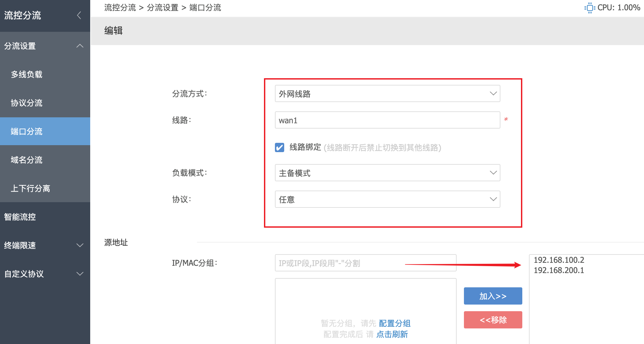644x344 pixels.
Task: Collapse the 分流设置 menu section
Action: coord(80,46)
